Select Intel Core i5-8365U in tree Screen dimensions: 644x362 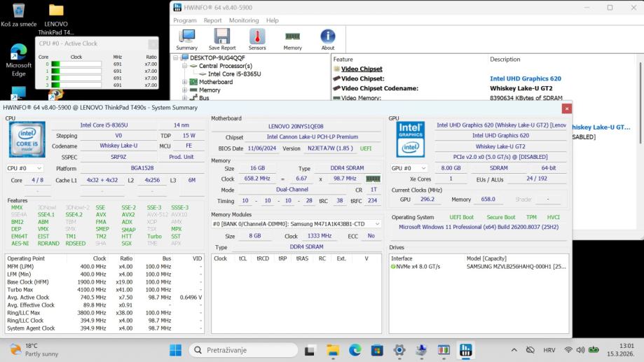coord(234,74)
